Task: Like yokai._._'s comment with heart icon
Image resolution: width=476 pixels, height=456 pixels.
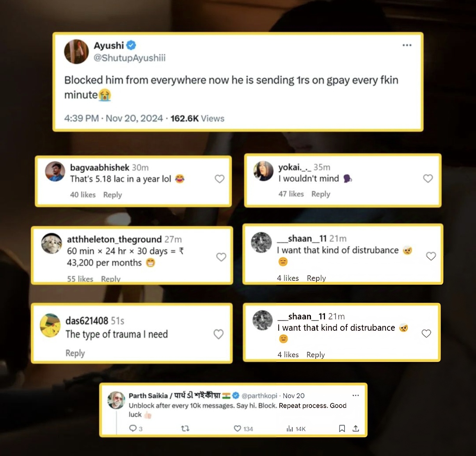Action: pyautogui.click(x=428, y=178)
